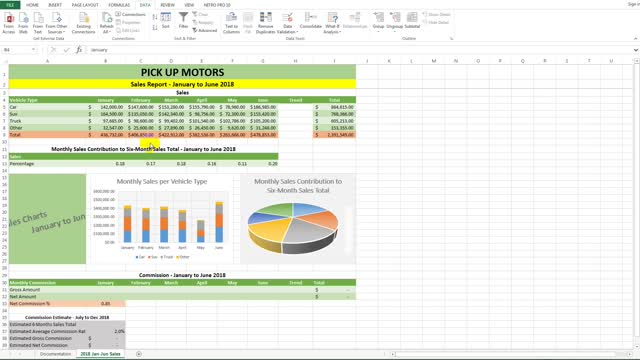The image size is (640, 360).
Task: Select the Net Commission % cell
Action: tap(47, 304)
